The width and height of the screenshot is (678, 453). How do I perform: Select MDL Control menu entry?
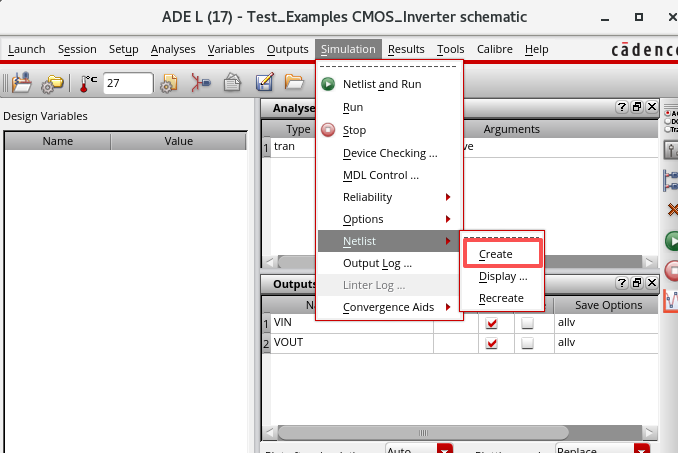click(390, 175)
